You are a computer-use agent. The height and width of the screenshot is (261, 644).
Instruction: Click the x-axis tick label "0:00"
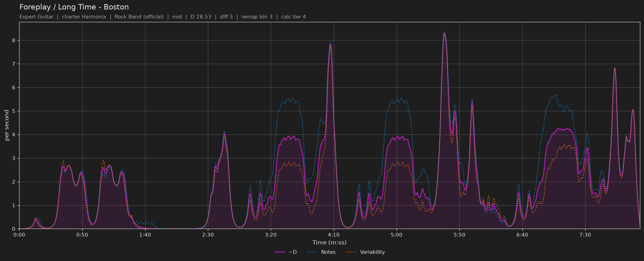point(19,235)
